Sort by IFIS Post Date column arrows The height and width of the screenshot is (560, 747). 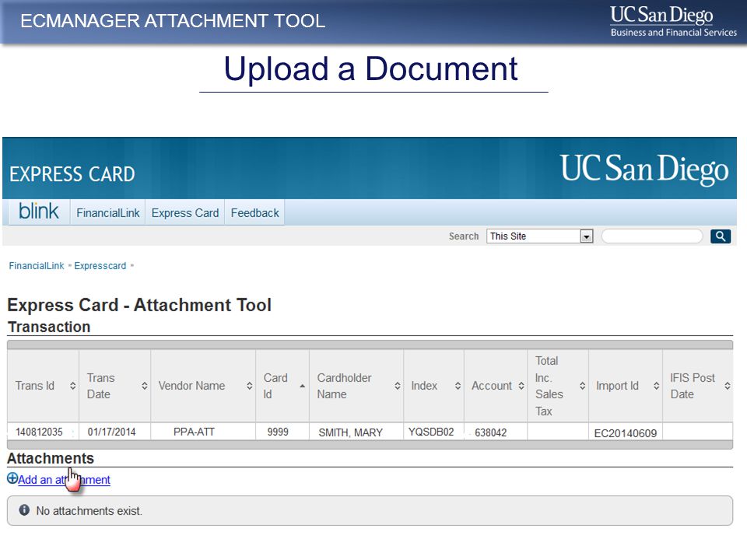click(x=728, y=386)
